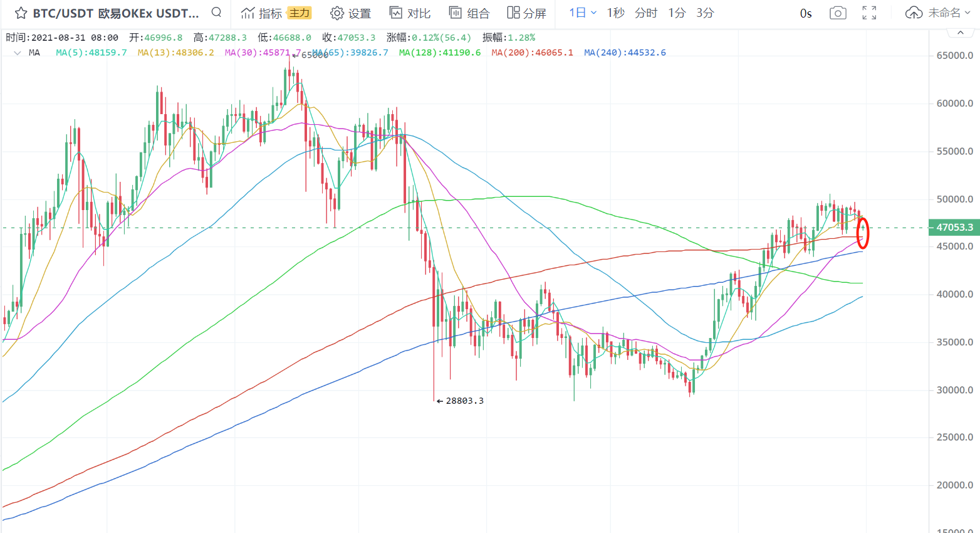
Task: Toggle the MA(5) legend entry
Action: tap(91, 53)
